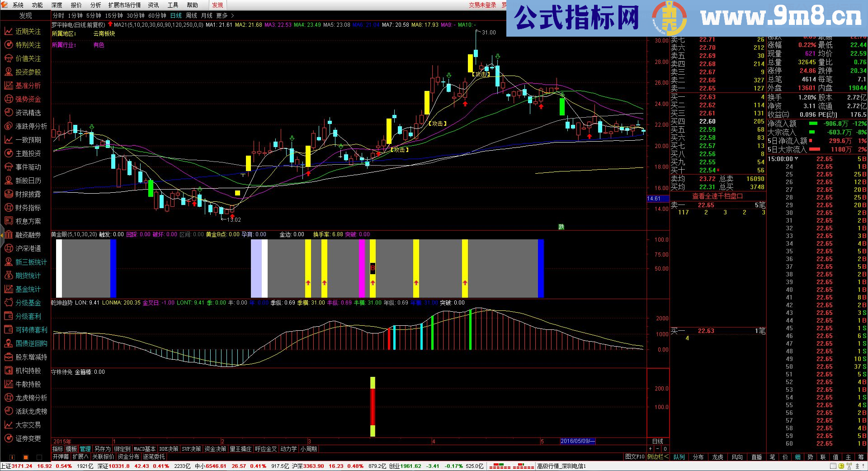868x471 pixels.
Task: Click the 查看全速千档盘口 link
Action: [x=717, y=196]
